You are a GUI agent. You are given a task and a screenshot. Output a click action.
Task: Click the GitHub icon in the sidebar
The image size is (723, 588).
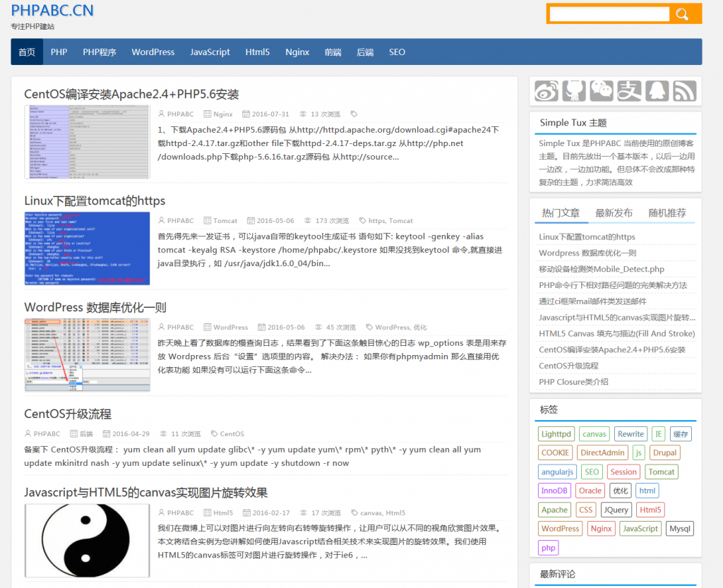573,90
